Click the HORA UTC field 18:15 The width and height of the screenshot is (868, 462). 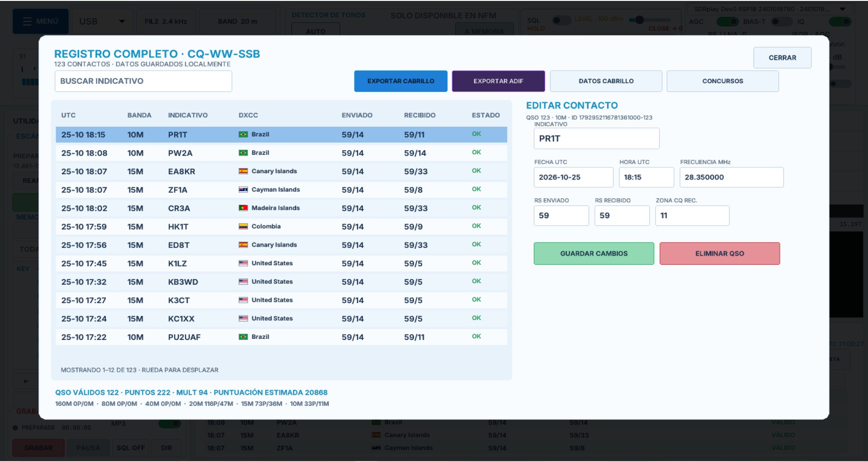[646, 177]
